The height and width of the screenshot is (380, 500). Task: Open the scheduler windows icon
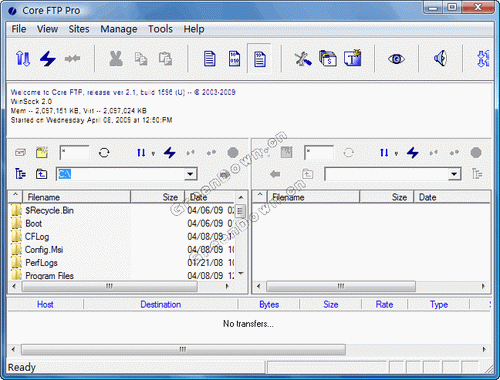[x=328, y=59]
